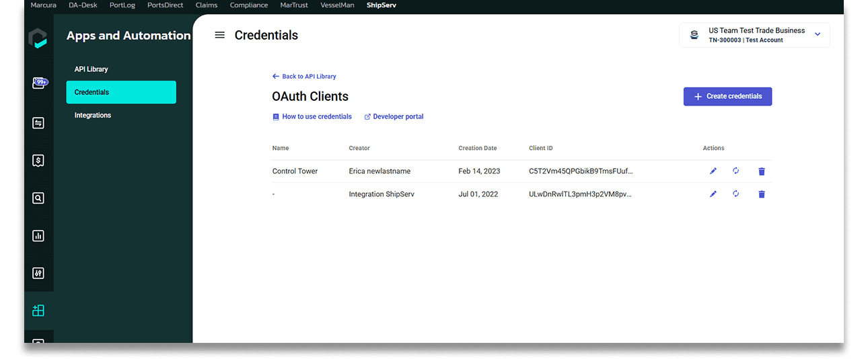Delete the Control Tower credential

pyautogui.click(x=762, y=171)
